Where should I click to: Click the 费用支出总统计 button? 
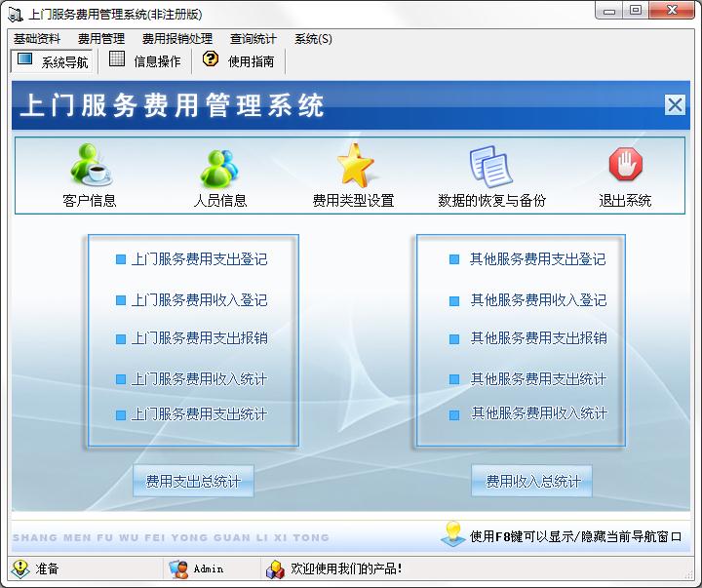pos(193,481)
